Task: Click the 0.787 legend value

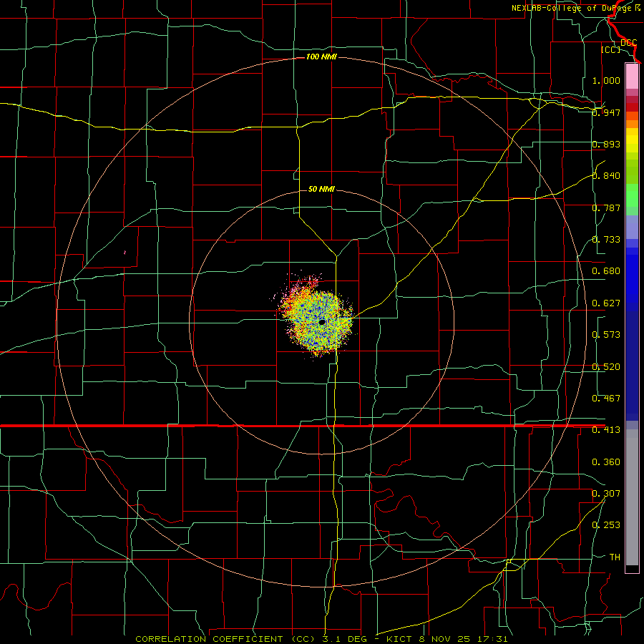Action: click(606, 208)
